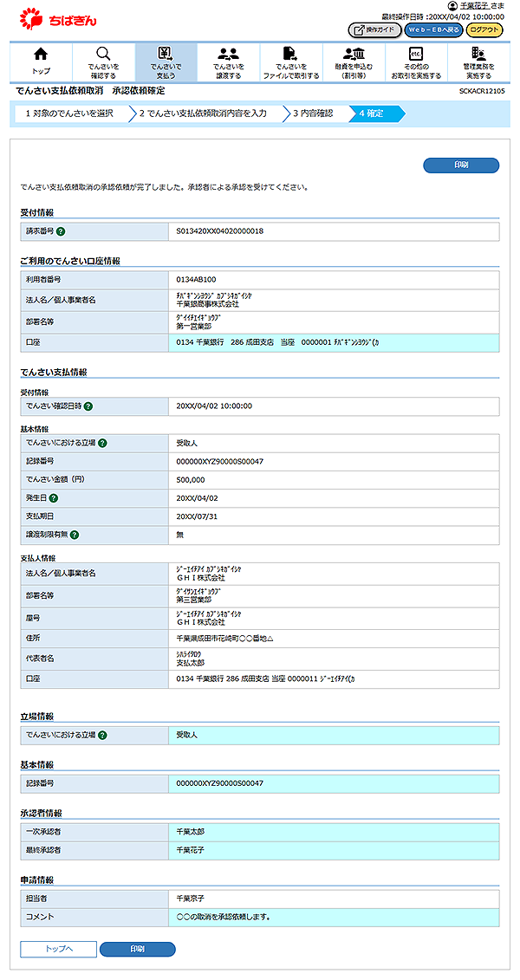Click address 千葉県成田市花崎町○○番地△

pyautogui.click(x=225, y=639)
